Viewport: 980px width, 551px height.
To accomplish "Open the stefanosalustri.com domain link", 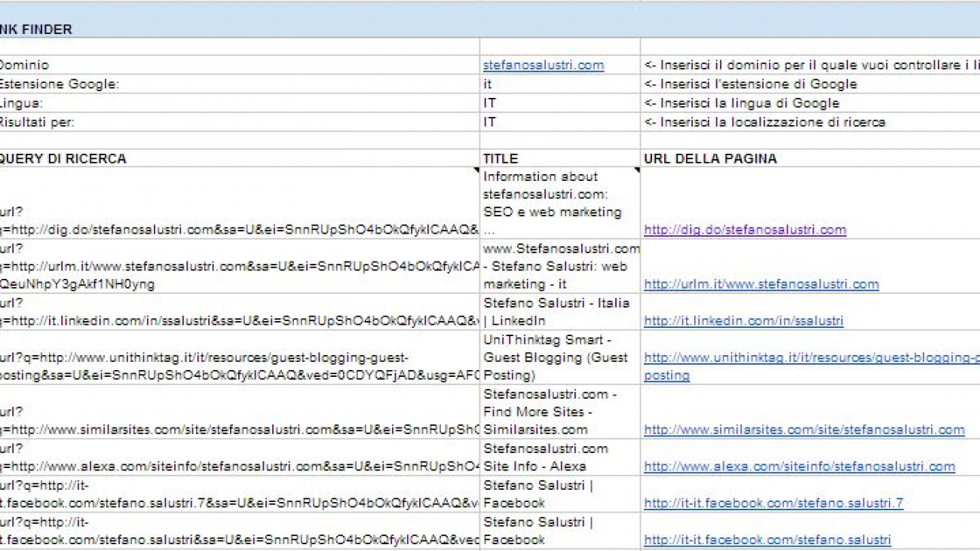I will (x=543, y=66).
